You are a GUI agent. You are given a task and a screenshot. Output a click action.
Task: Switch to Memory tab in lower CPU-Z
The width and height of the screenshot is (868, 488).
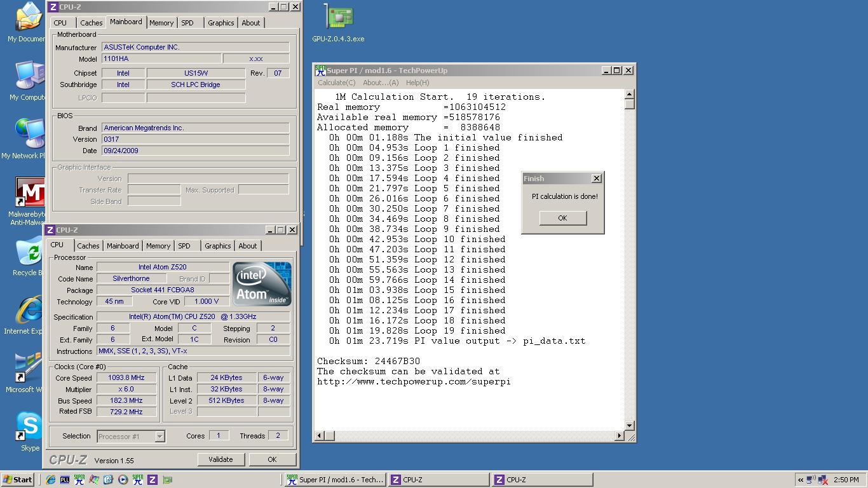point(158,246)
